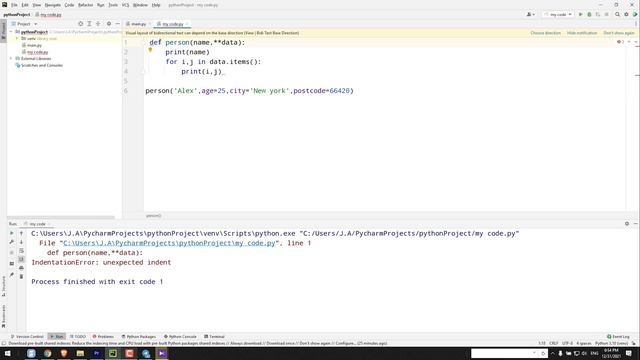Open the Edit menu
The width and height of the screenshot is (640, 360).
coord(25,5)
